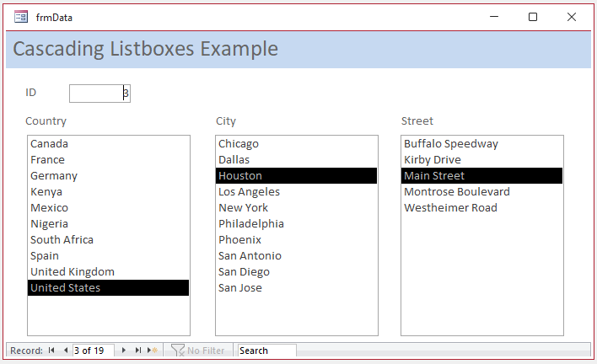
Task: Click the Street label
Action: [417, 121]
